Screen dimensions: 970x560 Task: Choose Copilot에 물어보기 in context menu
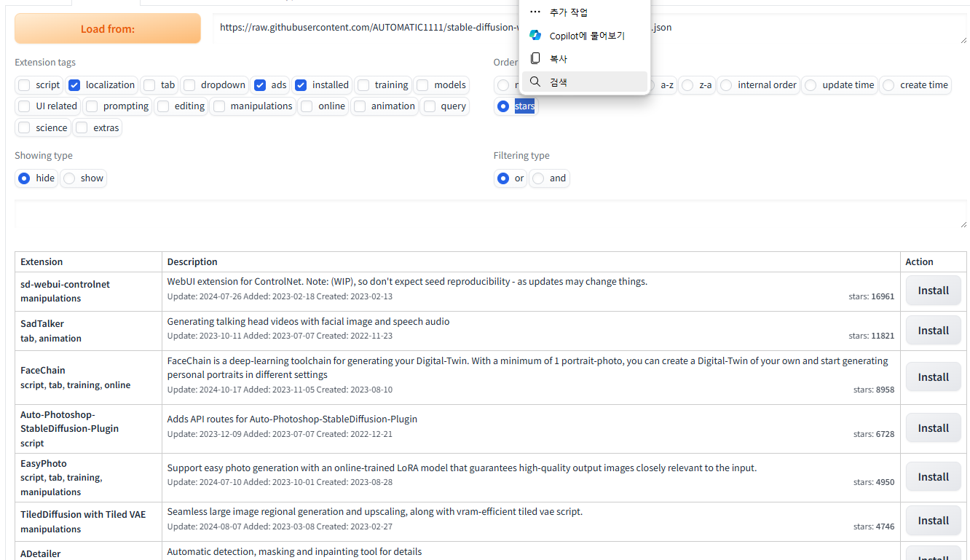pyautogui.click(x=585, y=36)
